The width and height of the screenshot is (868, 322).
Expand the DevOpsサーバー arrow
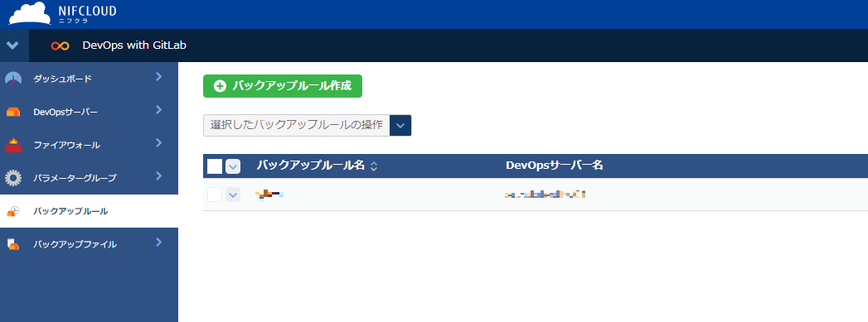159,110
